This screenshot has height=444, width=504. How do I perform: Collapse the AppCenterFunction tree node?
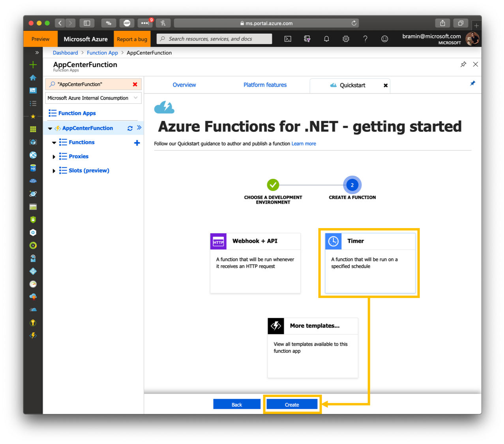pyautogui.click(x=50, y=128)
